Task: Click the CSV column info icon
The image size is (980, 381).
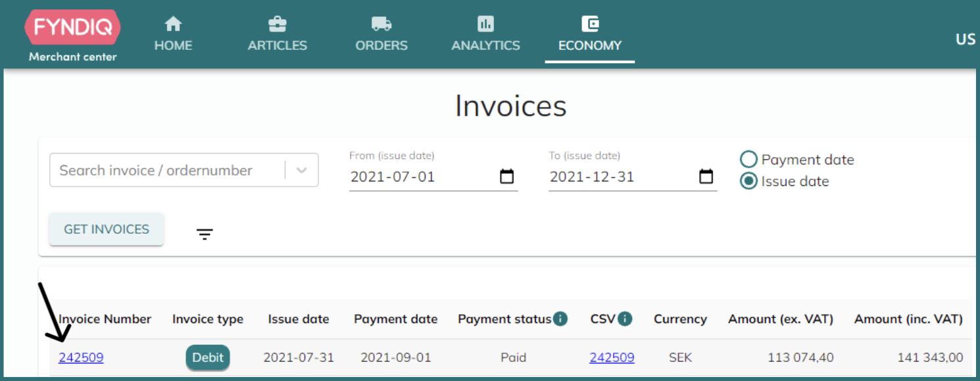Action: coord(625,319)
